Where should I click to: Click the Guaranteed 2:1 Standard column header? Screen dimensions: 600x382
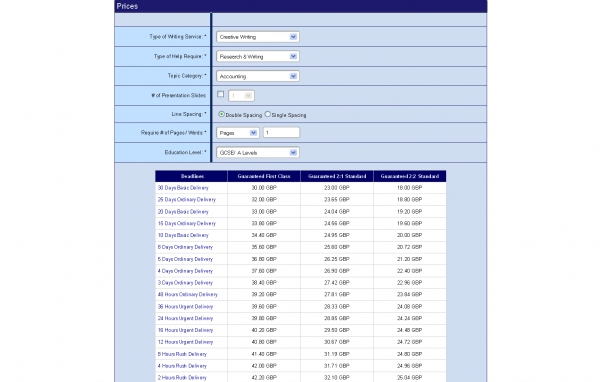click(x=337, y=176)
